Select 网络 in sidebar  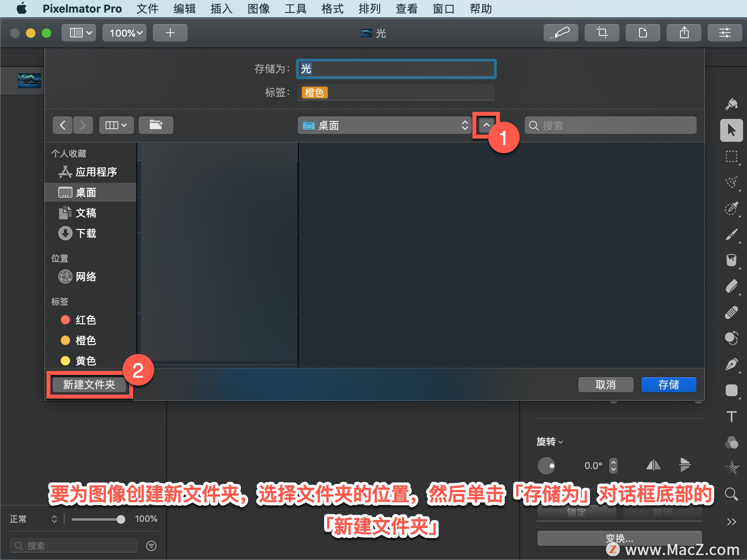pyautogui.click(x=91, y=277)
